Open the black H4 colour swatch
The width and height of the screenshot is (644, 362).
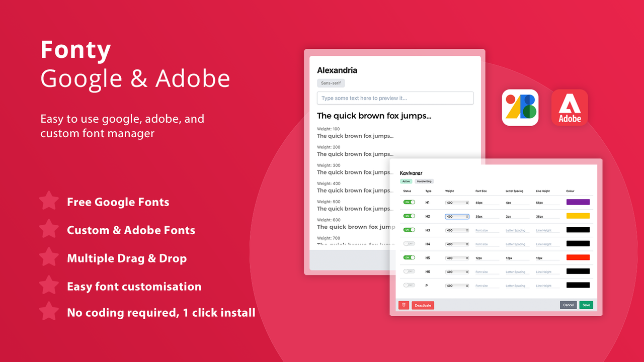click(578, 243)
